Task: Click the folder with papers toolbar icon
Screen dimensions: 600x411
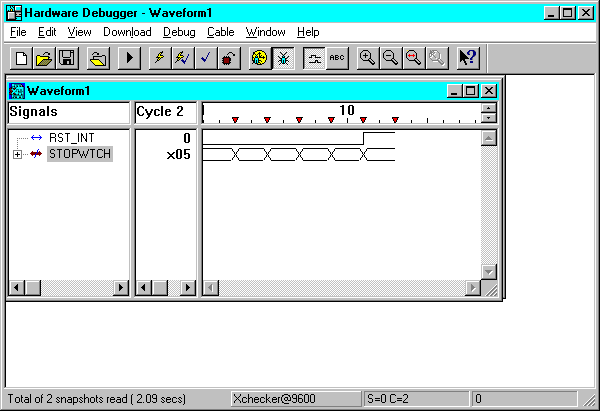Action: pyautogui.click(x=98, y=58)
